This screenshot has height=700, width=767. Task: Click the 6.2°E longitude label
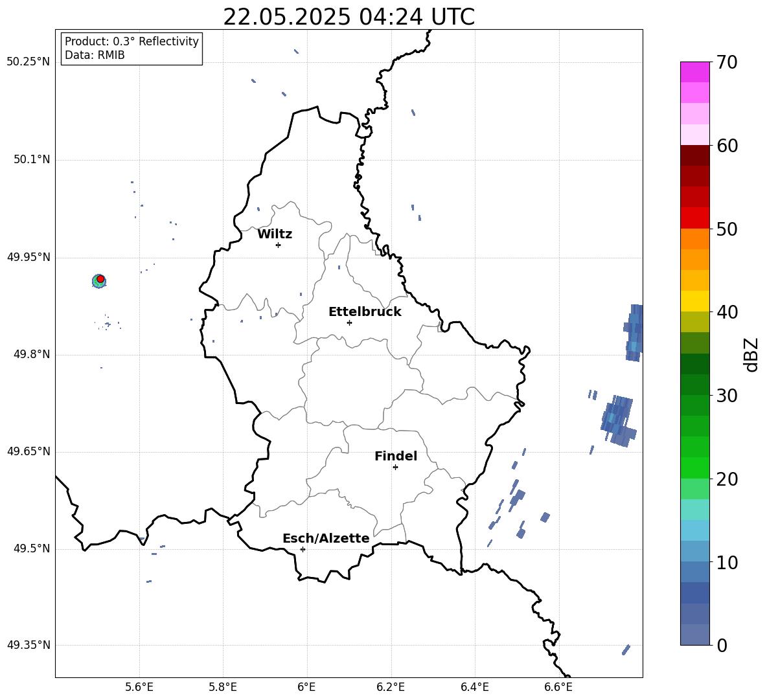tap(391, 687)
